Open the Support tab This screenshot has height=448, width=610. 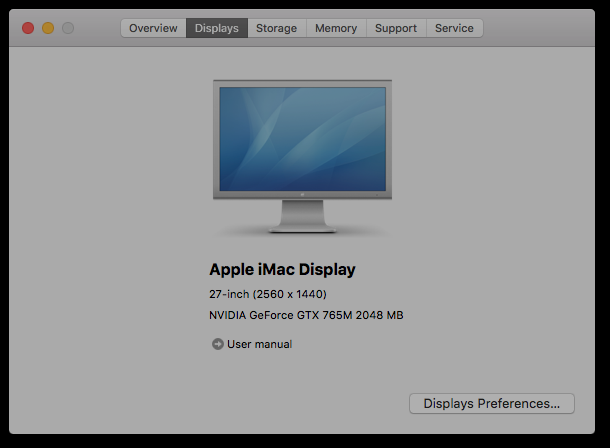(x=396, y=28)
